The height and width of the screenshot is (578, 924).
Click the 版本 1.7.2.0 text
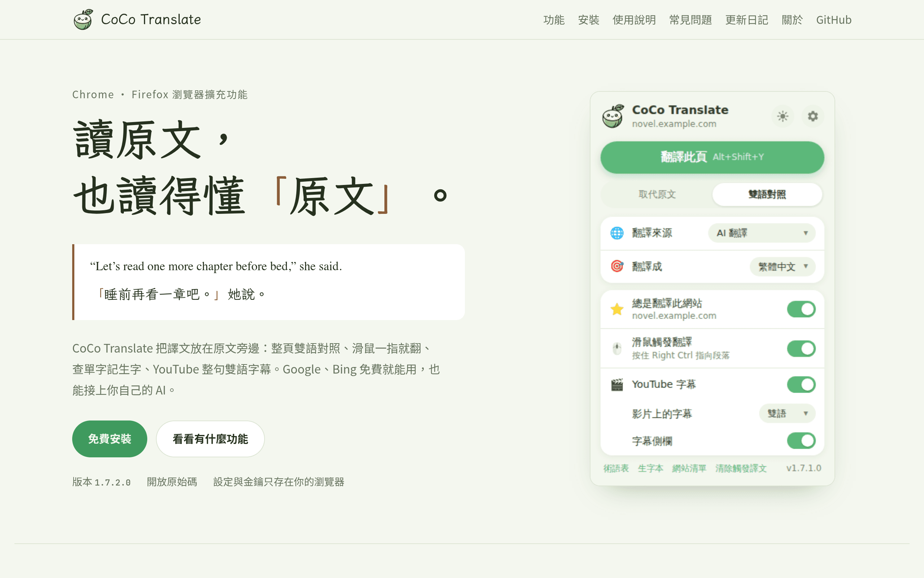pos(101,482)
